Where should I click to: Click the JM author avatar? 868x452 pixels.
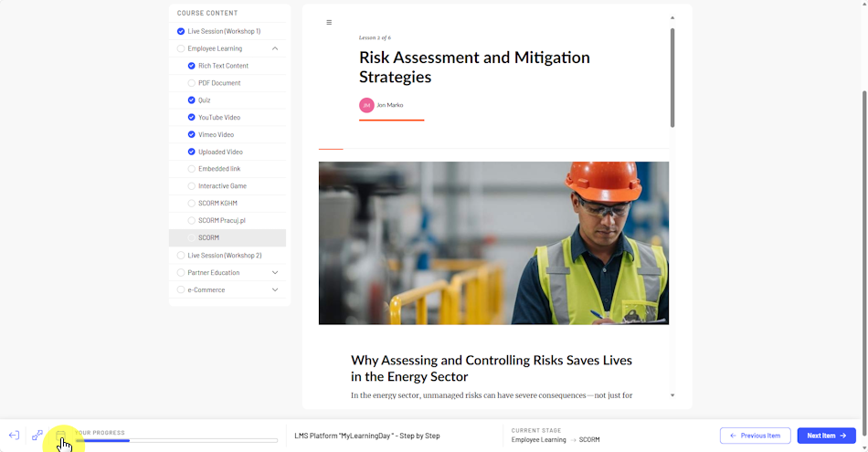click(x=366, y=105)
